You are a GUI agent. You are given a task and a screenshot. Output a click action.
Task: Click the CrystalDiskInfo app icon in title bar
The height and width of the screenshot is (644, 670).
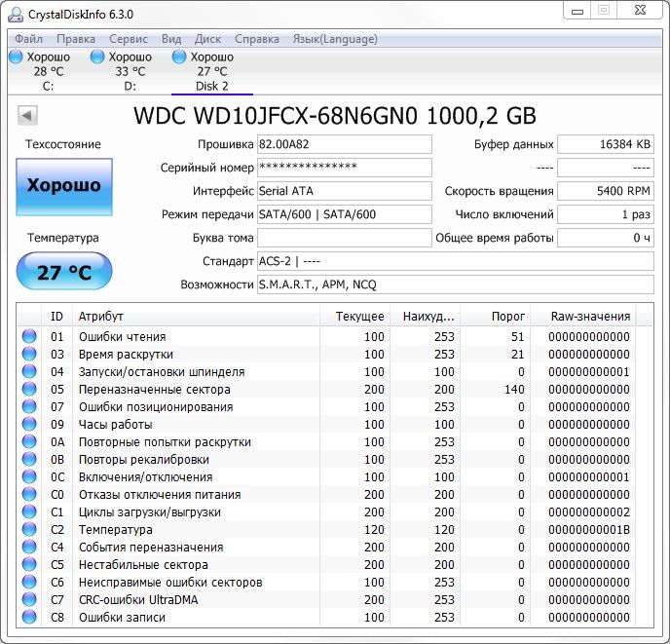(x=16, y=14)
